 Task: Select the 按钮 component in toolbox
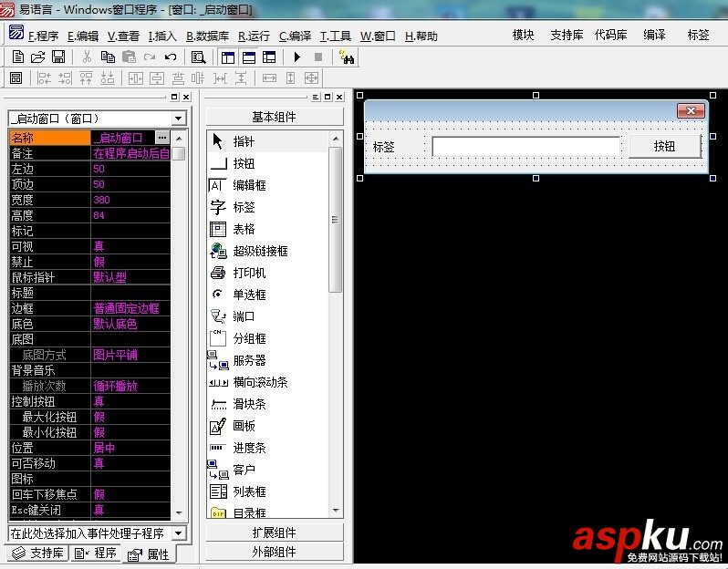point(268,163)
